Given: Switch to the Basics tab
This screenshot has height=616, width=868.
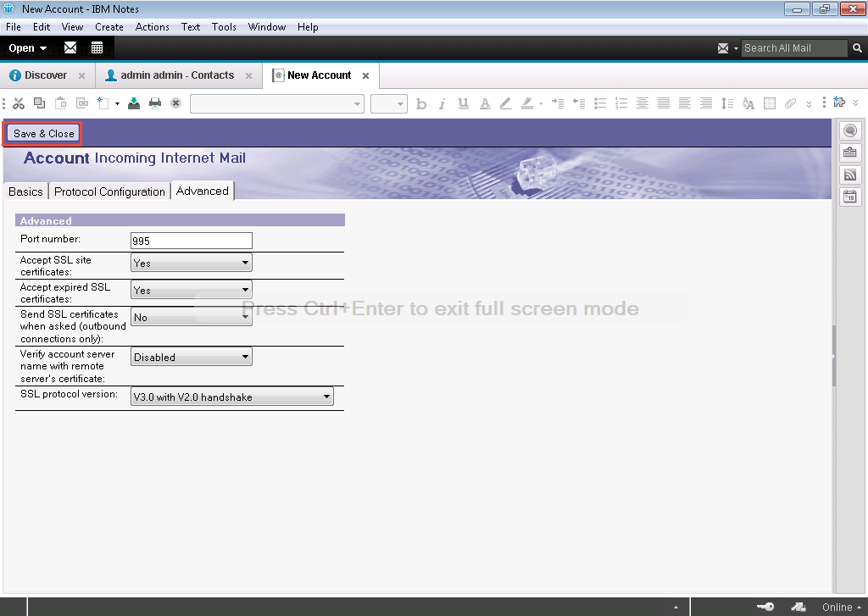Looking at the screenshot, I should [x=25, y=191].
